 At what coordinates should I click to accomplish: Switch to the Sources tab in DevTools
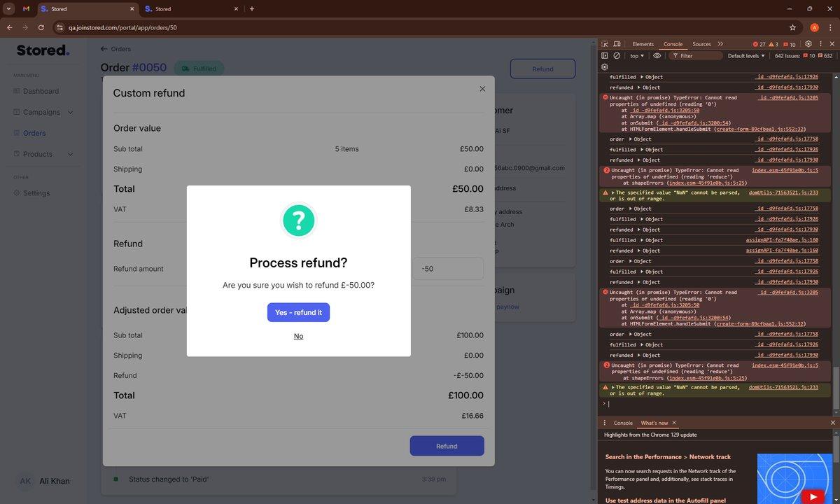(x=701, y=44)
